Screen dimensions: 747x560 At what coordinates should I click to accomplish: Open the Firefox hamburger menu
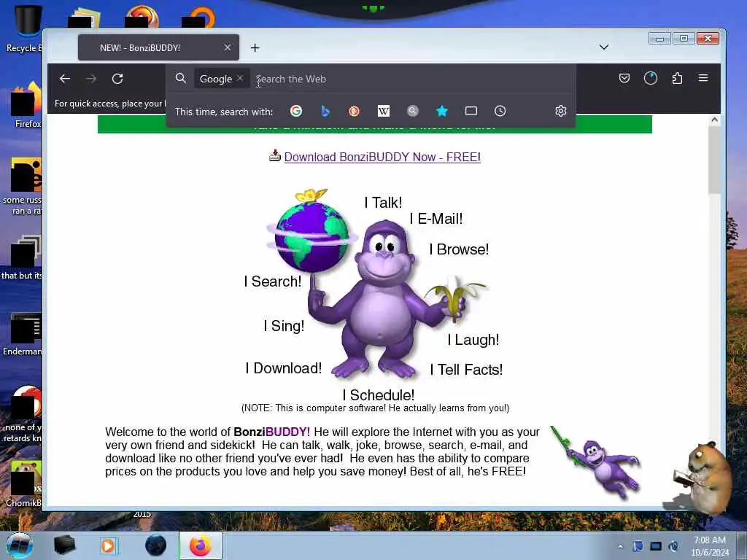pyautogui.click(x=703, y=77)
